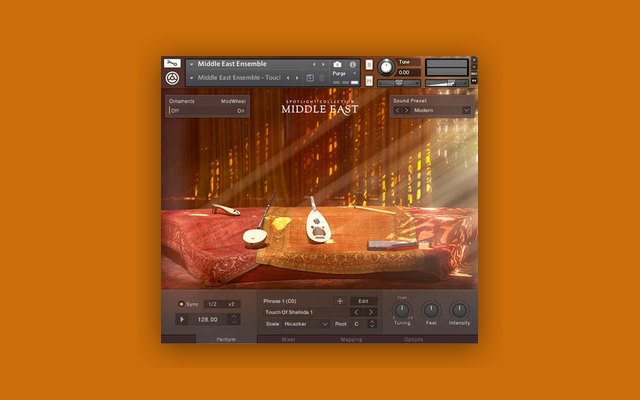This screenshot has width=640, height=400.
Task: Click the Tune value 0.00 field
Action: coord(409,73)
